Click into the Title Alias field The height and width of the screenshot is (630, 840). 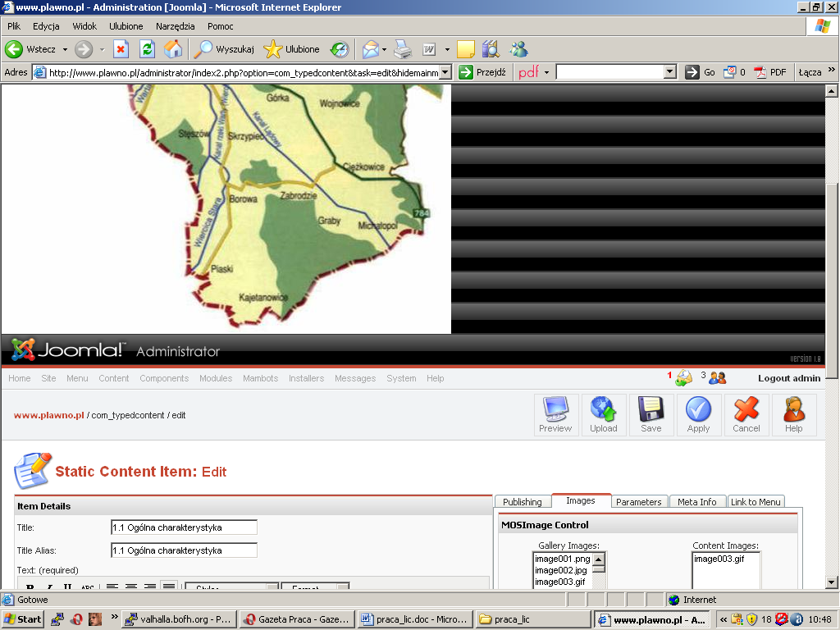184,550
